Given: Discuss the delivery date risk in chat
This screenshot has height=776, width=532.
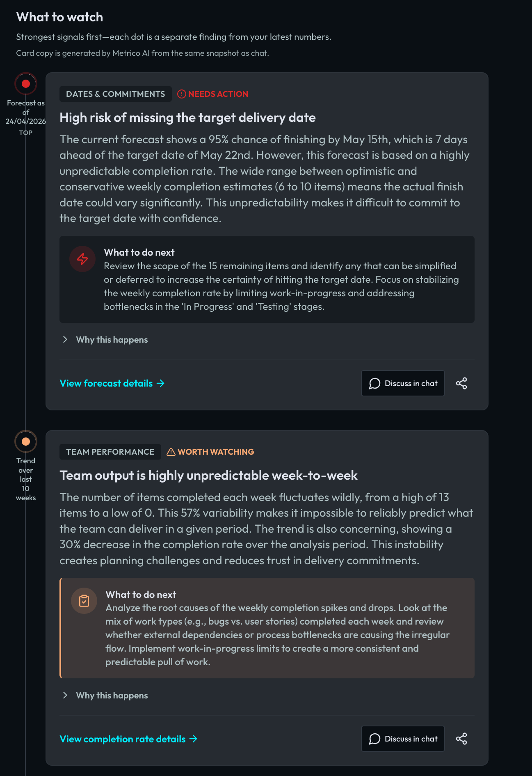Looking at the screenshot, I should (403, 383).
